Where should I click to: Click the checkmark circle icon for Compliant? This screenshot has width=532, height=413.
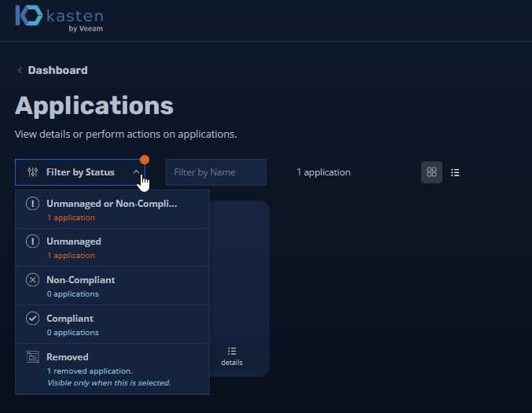pyautogui.click(x=32, y=319)
